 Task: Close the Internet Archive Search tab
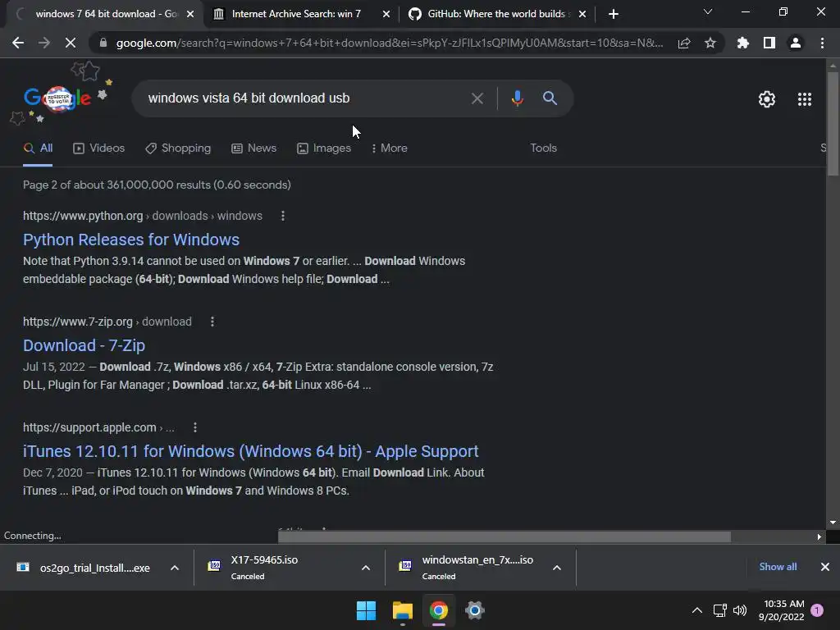point(386,14)
